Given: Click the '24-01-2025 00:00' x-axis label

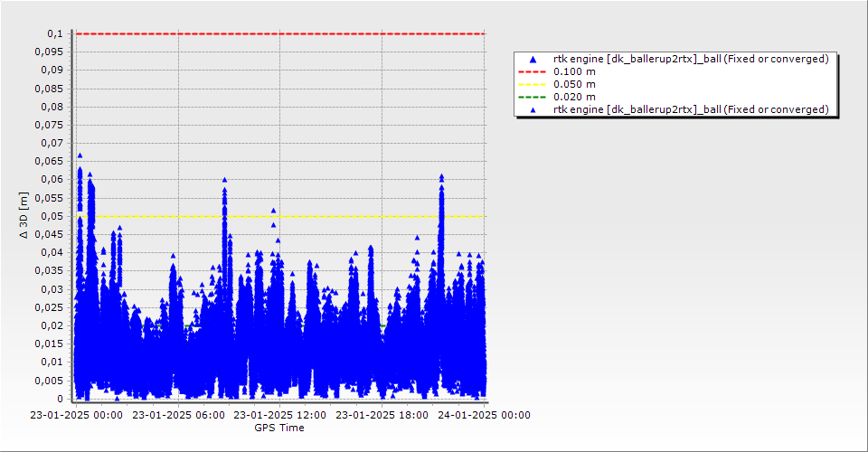Looking at the screenshot, I should (484, 415).
